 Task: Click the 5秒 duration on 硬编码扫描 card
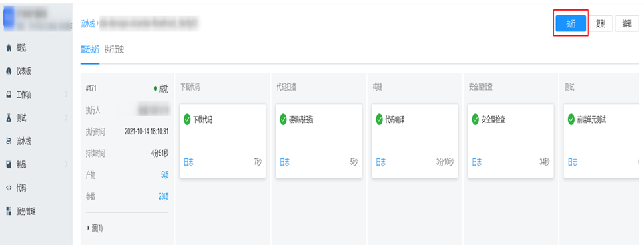coord(354,162)
